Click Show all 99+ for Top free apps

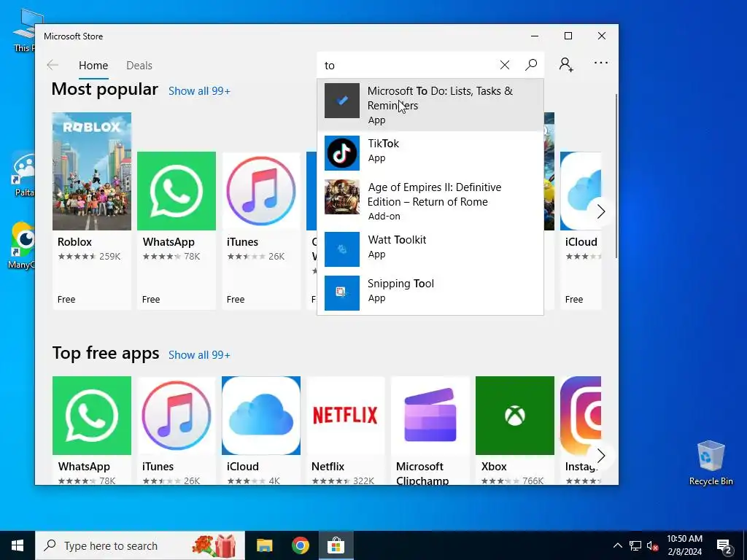(199, 355)
